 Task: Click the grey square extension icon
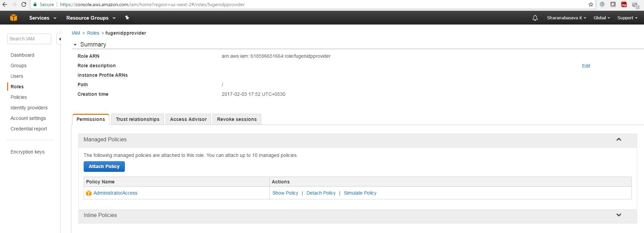(x=613, y=4)
